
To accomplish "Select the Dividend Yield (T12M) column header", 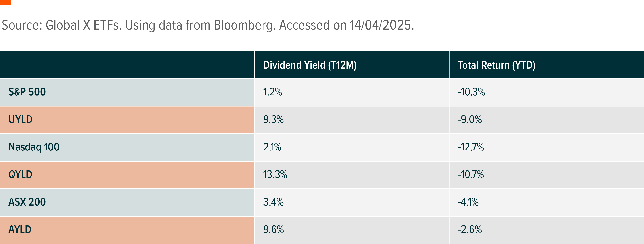I will [310, 65].
